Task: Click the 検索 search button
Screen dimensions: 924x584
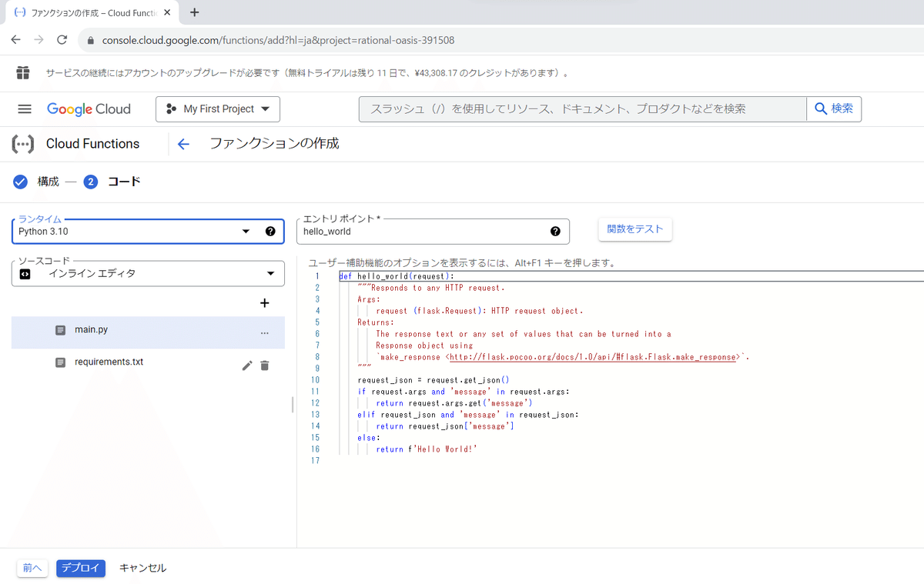Action: (834, 109)
